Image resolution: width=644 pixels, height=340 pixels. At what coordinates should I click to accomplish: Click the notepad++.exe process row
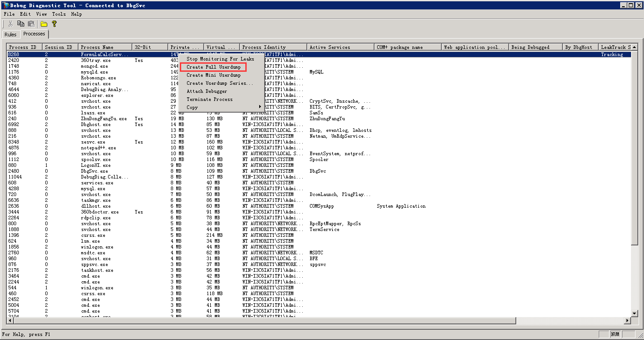coord(319,148)
